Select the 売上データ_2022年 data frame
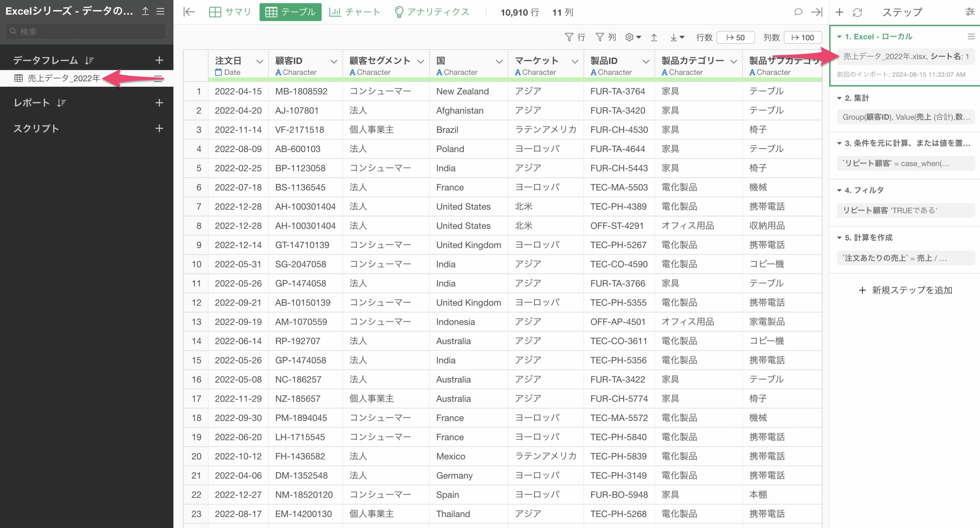Viewport: 980px width, 528px height. (x=63, y=78)
